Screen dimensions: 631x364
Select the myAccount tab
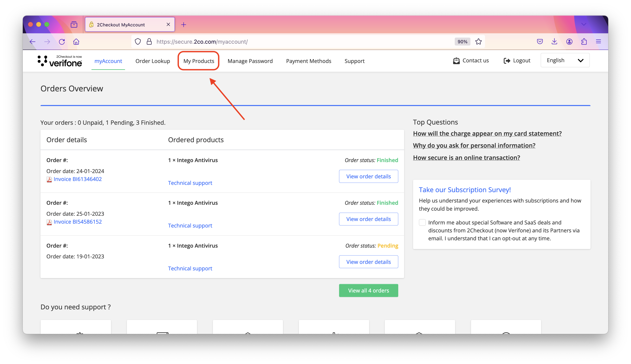coord(108,61)
